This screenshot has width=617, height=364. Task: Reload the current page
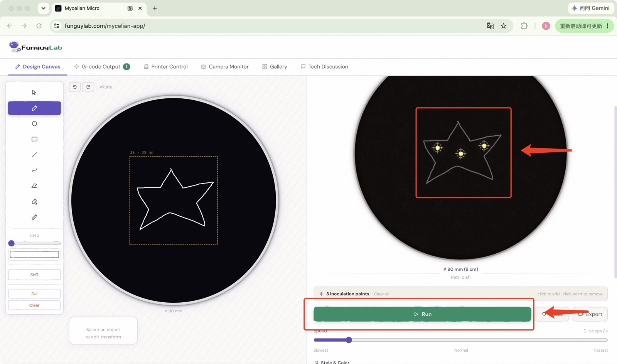click(39, 26)
